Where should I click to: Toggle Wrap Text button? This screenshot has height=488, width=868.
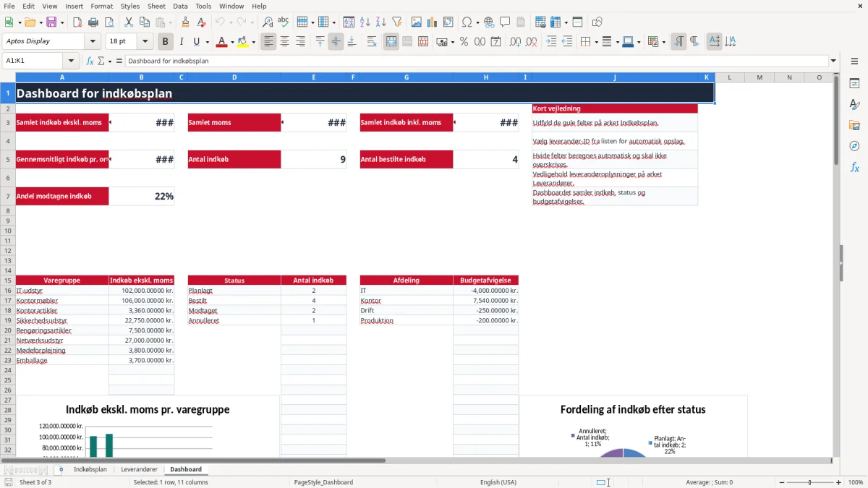tap(371, 42)
